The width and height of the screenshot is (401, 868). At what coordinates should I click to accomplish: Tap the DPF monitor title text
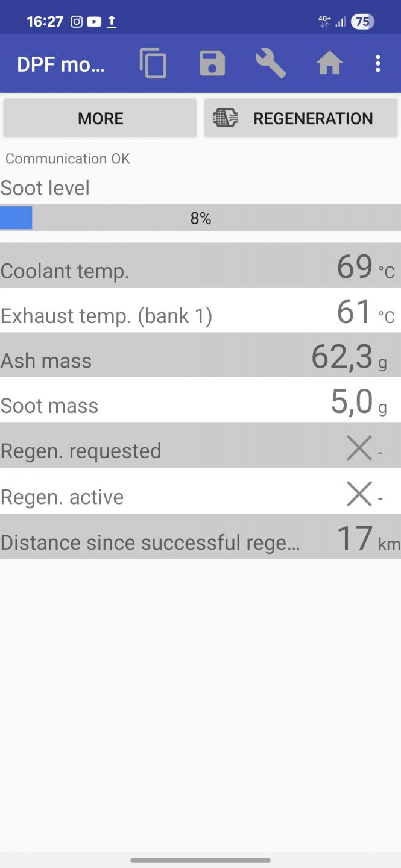(x=61, y=64)
